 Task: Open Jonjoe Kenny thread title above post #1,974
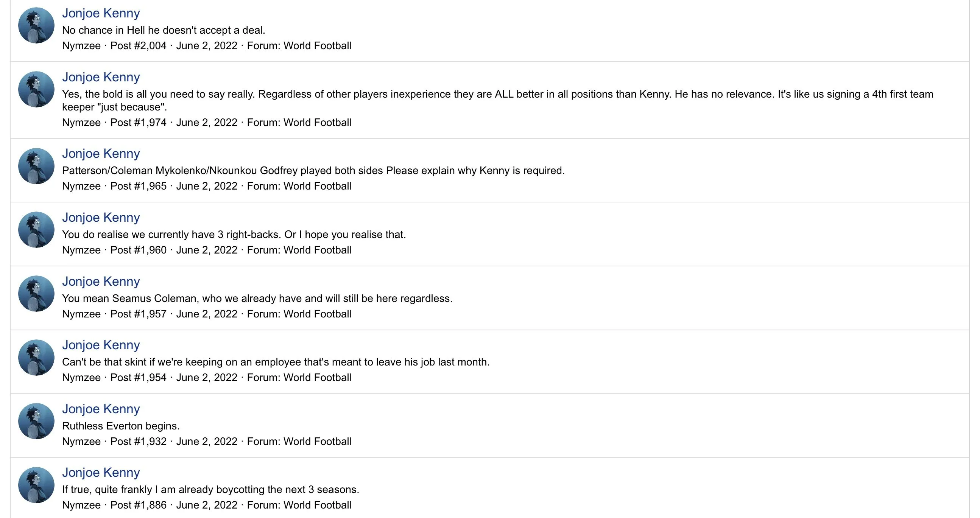tap(101, 77)
